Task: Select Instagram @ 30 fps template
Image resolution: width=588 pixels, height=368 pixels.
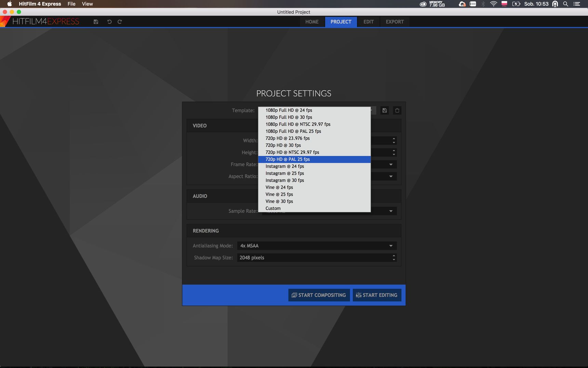Action: coord(314,180)
